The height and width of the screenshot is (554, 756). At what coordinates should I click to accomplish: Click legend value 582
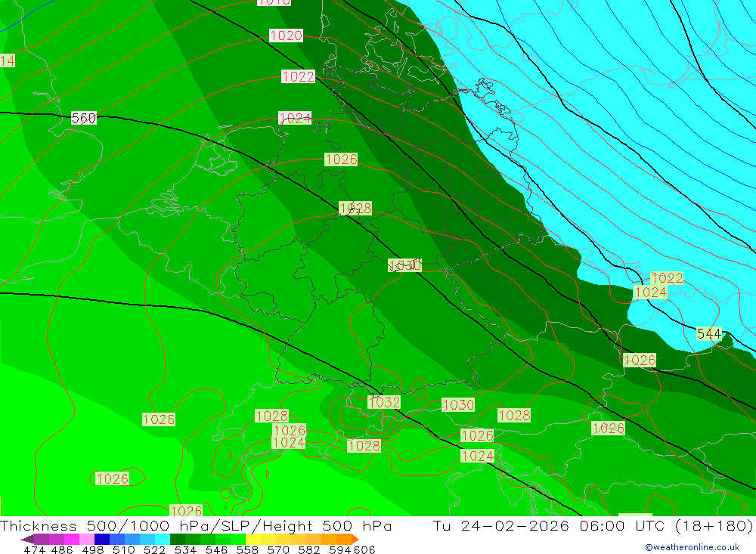309,549
